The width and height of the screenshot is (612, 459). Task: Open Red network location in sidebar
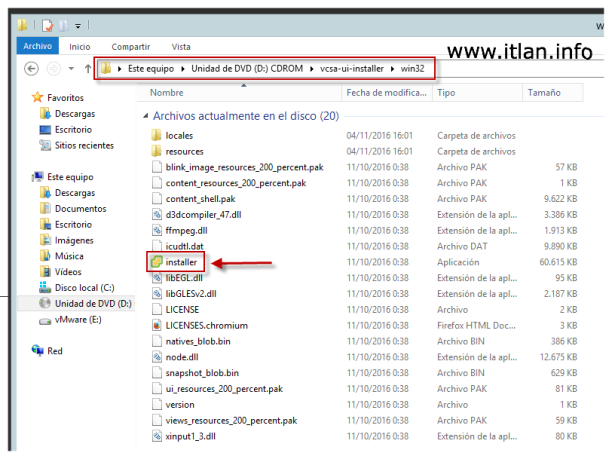click(54, 351)
